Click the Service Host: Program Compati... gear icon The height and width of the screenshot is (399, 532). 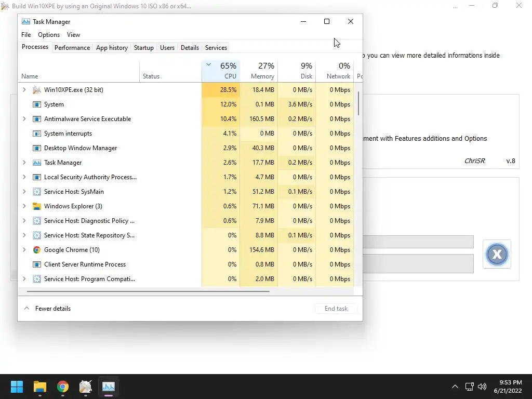[x=37, y=279]
